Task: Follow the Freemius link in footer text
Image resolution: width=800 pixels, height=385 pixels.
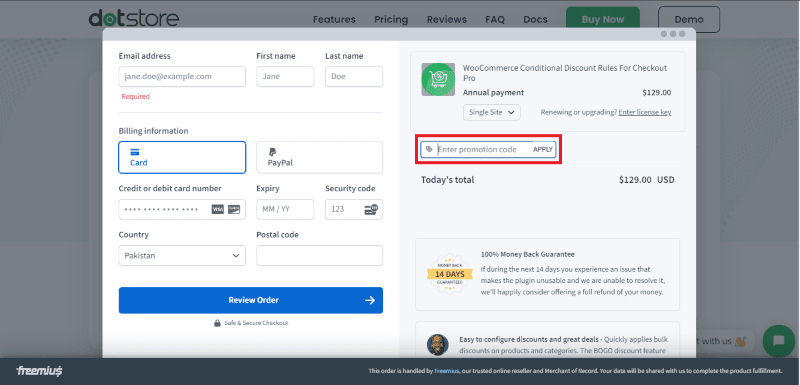Action: click(447, 371)
